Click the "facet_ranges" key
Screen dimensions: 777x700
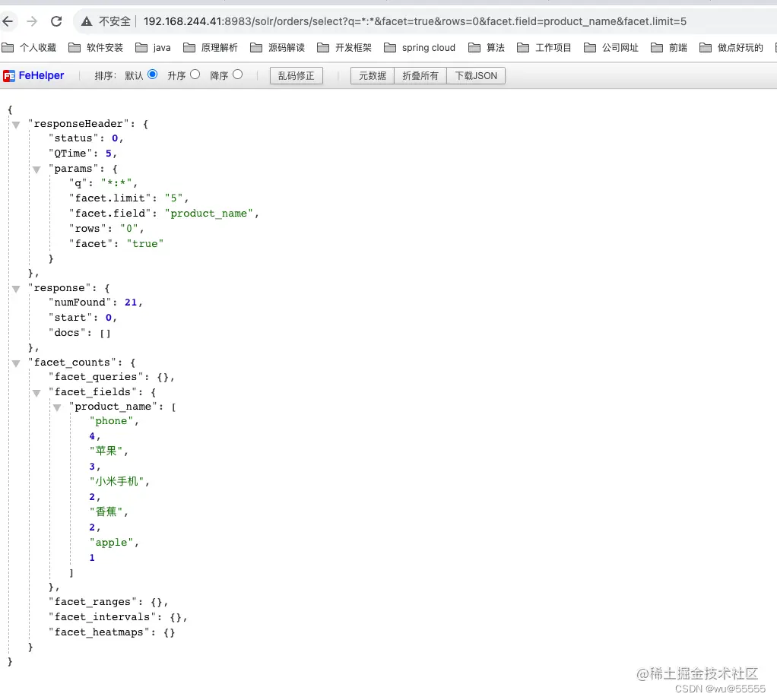92,602
